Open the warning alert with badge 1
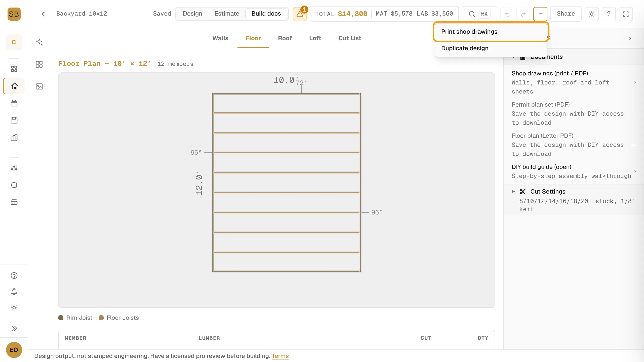 [300, 14]
